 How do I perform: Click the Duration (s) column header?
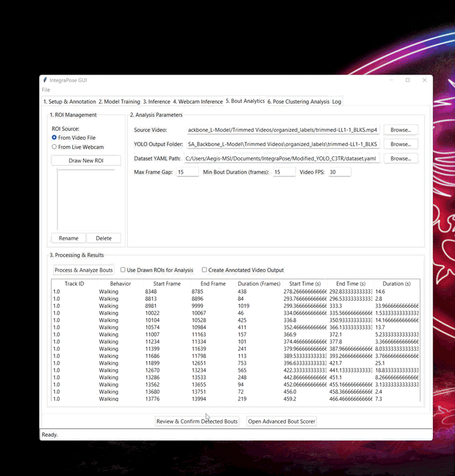pos(397,284)
